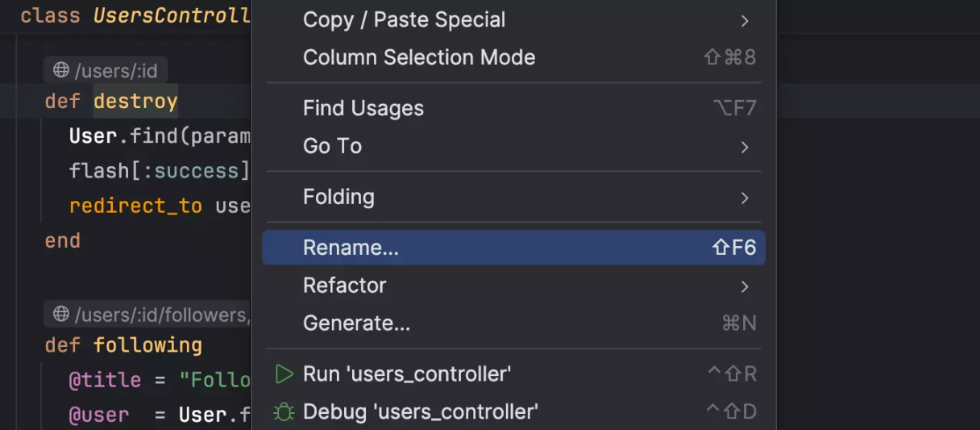This screenshot has height=430, width=980.
Task: Click the /users/:id/followers route hint
Action: tap(160, 314)
